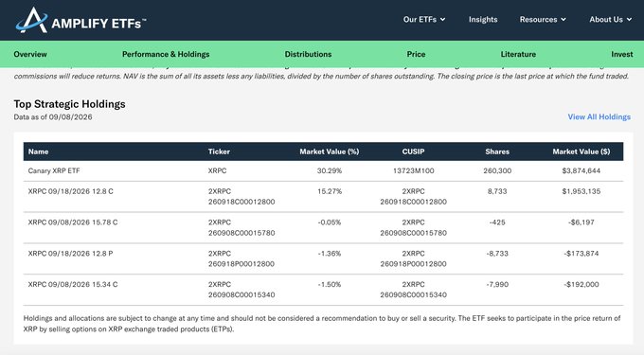
Task: Click the -$6,197 value cell
Action: pyautogui.click(x=581, y=222)
